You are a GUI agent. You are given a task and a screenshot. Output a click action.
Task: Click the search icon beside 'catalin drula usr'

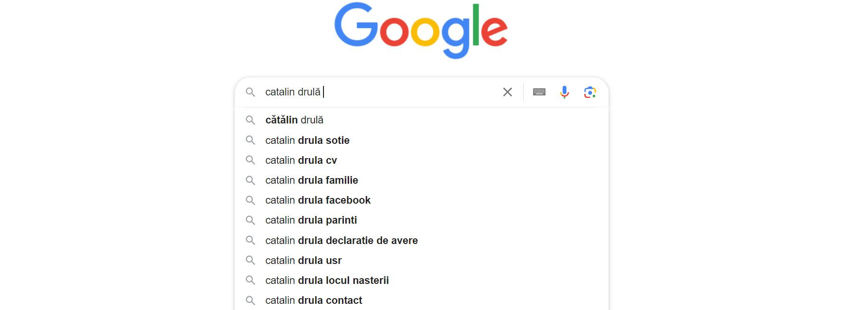[x=251, y=260]
